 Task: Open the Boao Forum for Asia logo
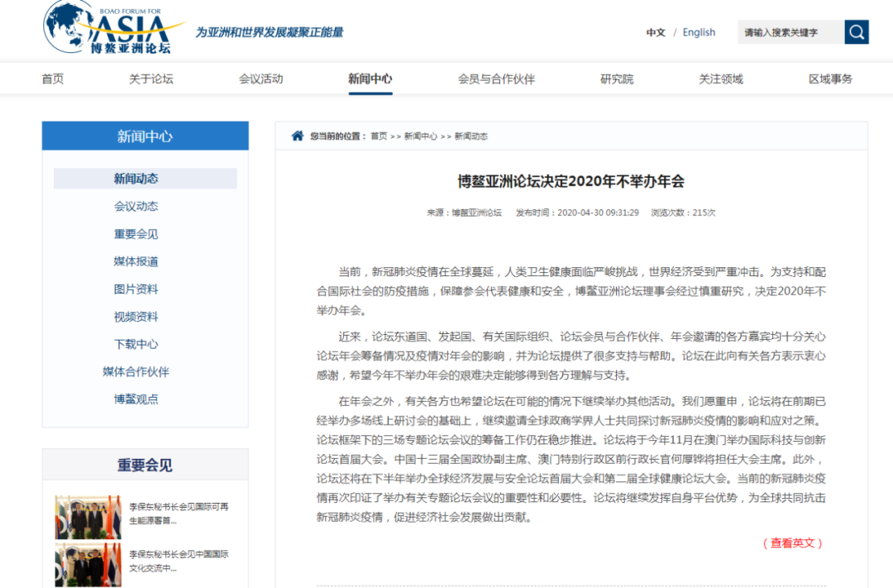(x=114, y=27)
